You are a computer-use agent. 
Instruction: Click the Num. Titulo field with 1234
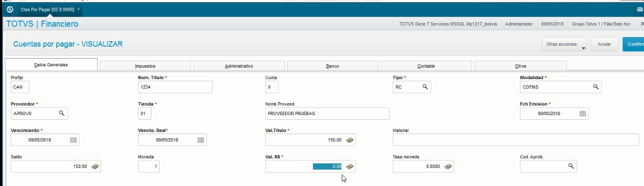(176, 87)
